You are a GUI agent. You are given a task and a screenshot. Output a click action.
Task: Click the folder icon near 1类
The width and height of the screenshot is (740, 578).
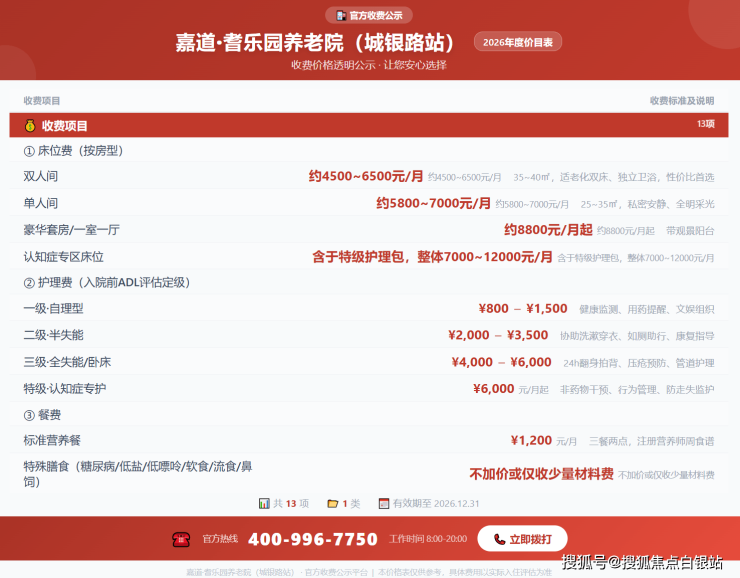click(x=333, y=503)
